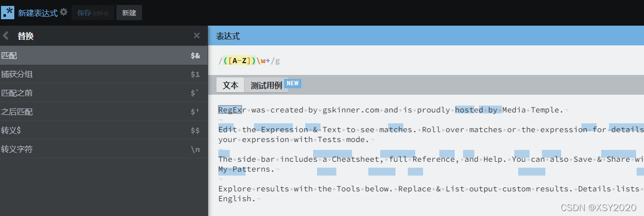Viewport: 644px width, 216px height.
Task: Select the 匹配之前 entry
Action: point(104,93)
